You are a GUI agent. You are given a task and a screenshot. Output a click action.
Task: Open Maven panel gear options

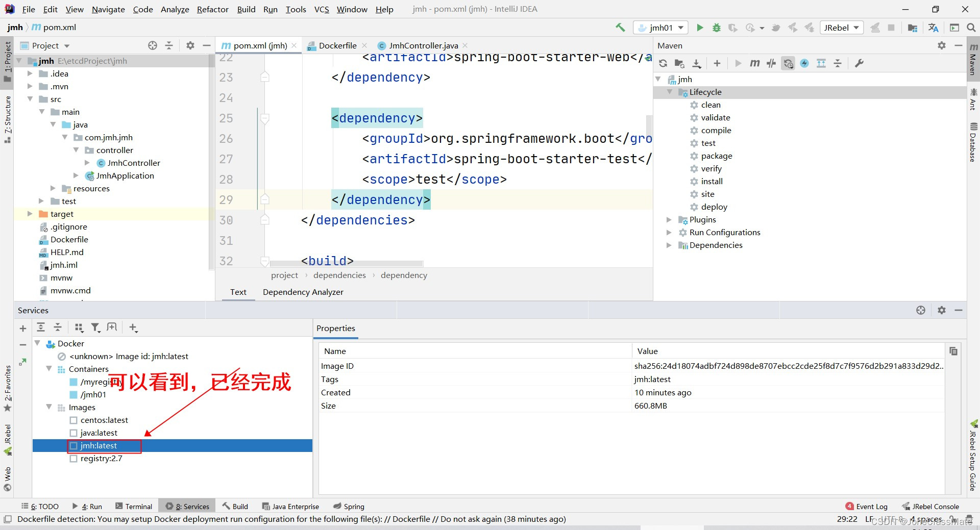coord(942,45)
